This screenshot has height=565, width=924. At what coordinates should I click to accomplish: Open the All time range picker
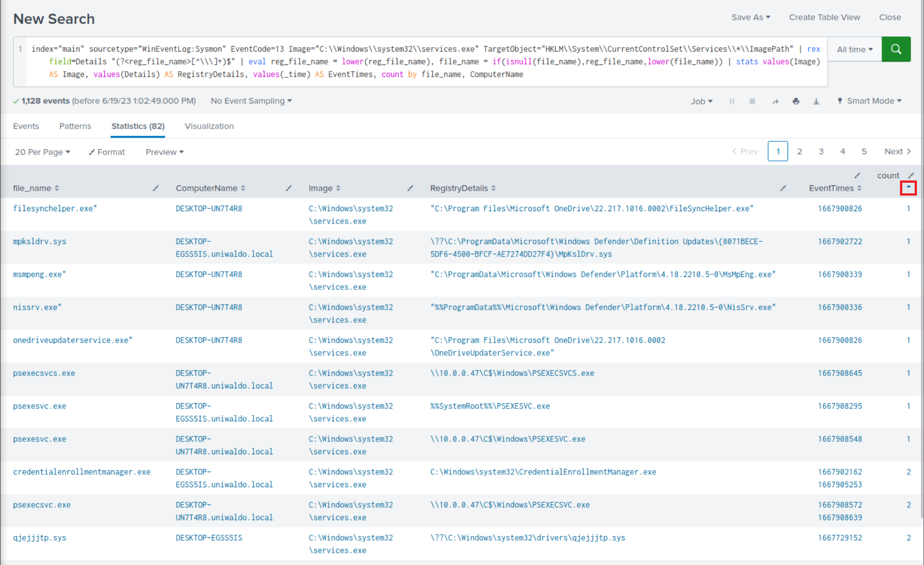[854, 49]
